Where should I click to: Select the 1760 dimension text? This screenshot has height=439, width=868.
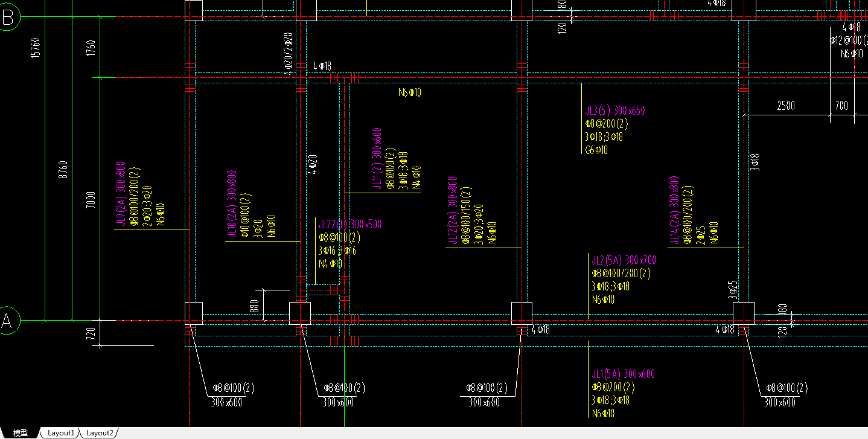click(91, 48)
